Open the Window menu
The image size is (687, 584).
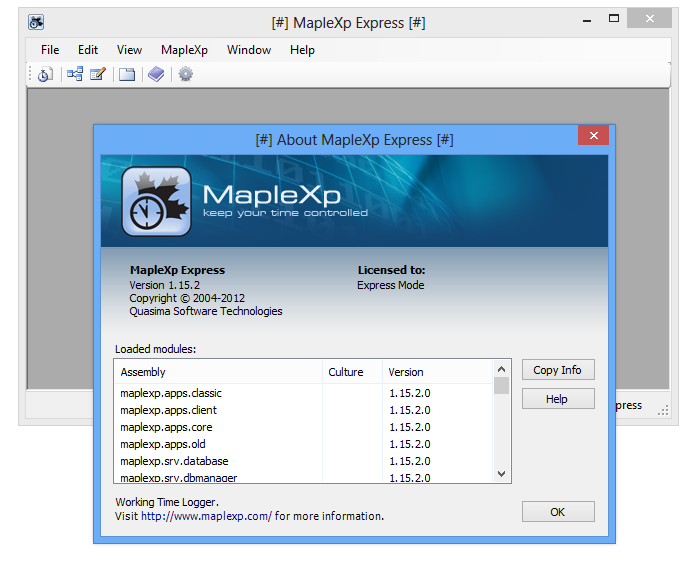pyautogui.click(x=249, y=50)
